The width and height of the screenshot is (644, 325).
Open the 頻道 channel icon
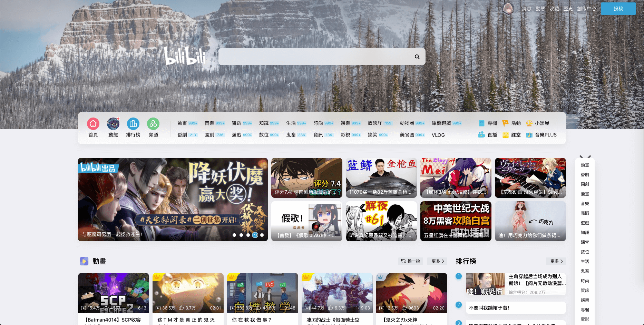click(x=153, y=124)
